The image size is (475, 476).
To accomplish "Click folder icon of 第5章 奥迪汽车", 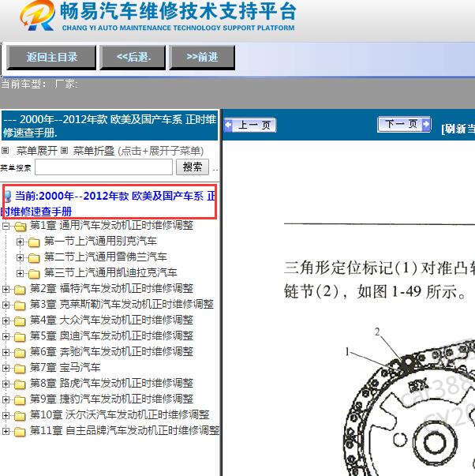I will point(20,337).
